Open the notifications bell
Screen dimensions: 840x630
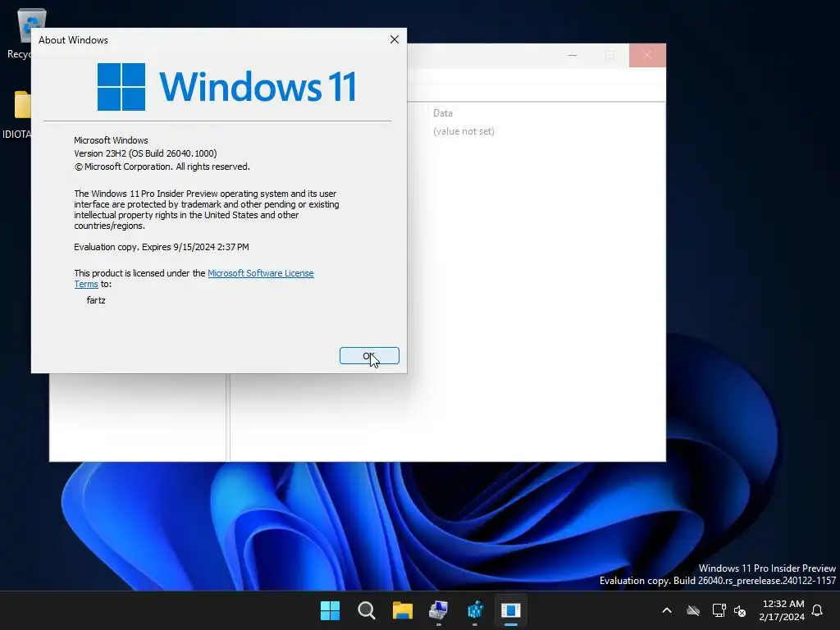tap(817, 610)
